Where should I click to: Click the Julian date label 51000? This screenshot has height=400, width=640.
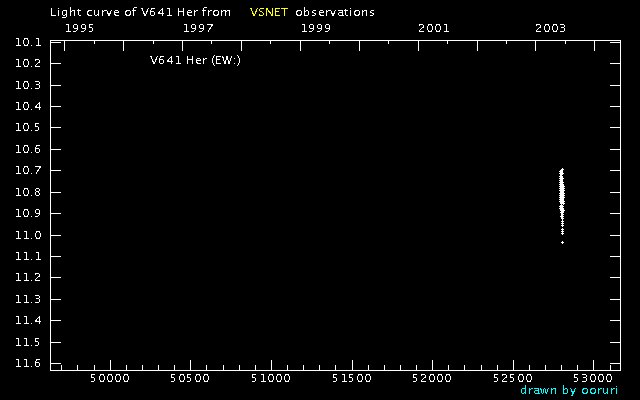[271, 378]
